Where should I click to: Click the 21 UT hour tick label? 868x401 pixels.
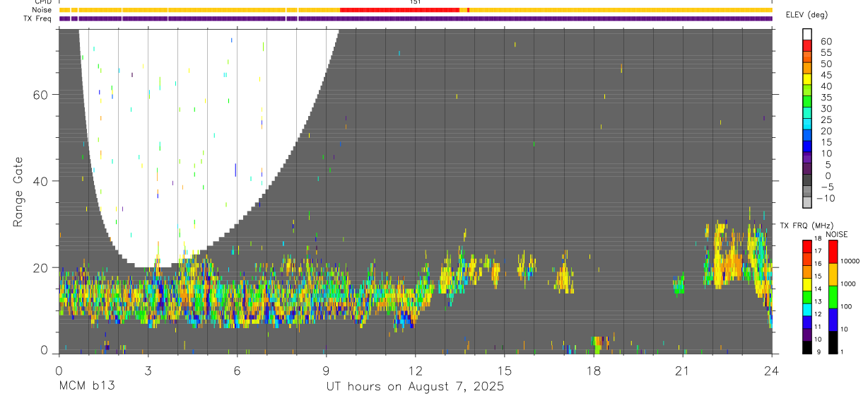pyautogui.click(x=682, y=371)
